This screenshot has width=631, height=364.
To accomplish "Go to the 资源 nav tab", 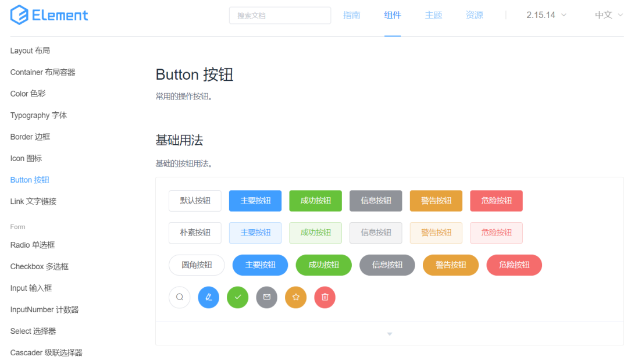I will coord(474,15).
